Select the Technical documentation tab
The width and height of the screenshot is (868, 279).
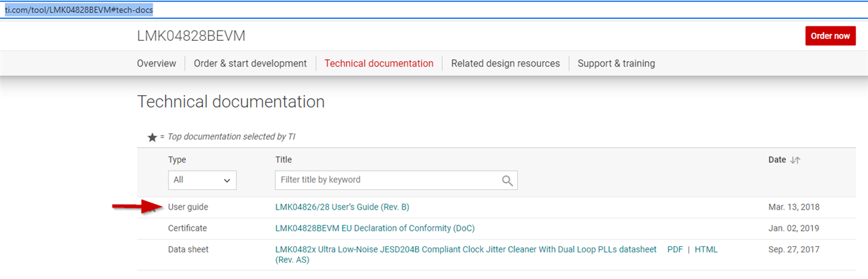click(x=379, y=63)
